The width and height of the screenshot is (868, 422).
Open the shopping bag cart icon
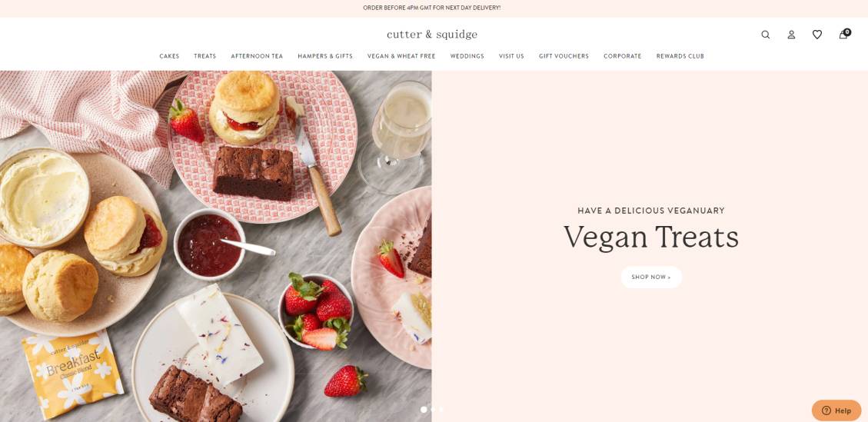pos(843,34)
